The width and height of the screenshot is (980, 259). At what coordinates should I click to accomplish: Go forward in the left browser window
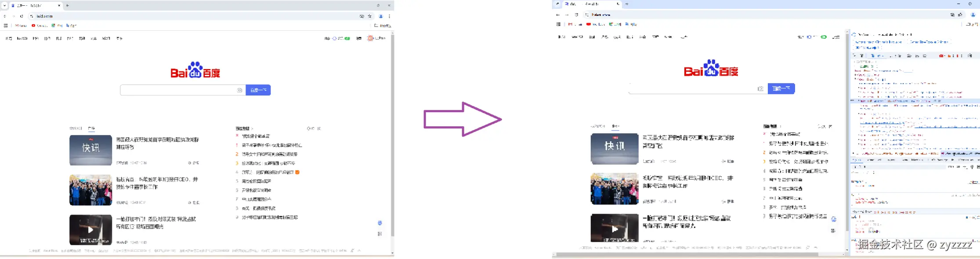click(13, 16)
